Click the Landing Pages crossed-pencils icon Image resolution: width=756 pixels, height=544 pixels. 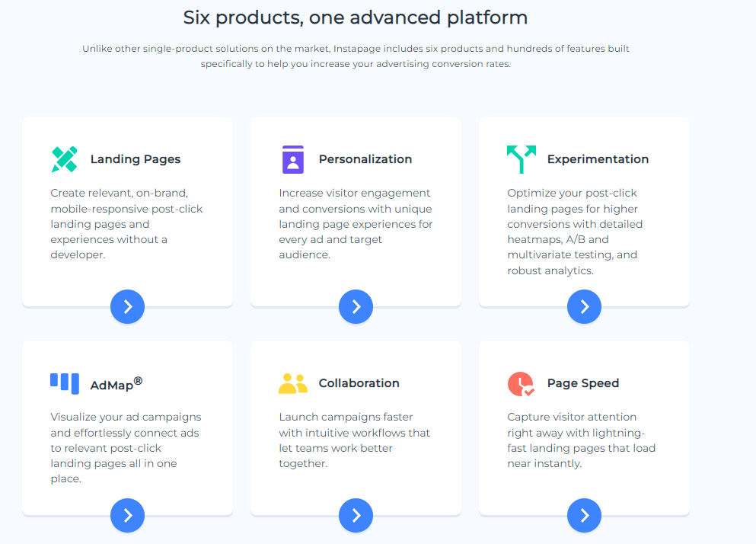click(64, 159)
